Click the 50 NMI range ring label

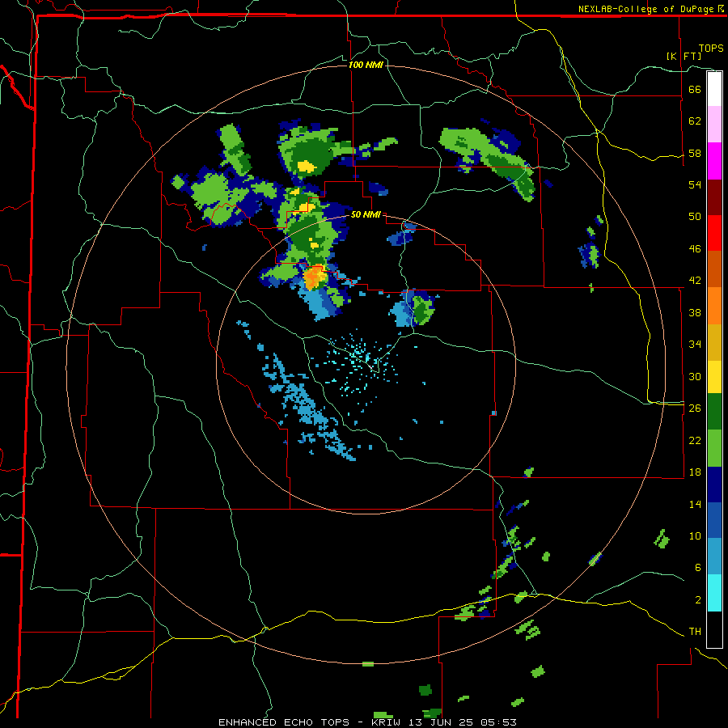coord(366,214)
